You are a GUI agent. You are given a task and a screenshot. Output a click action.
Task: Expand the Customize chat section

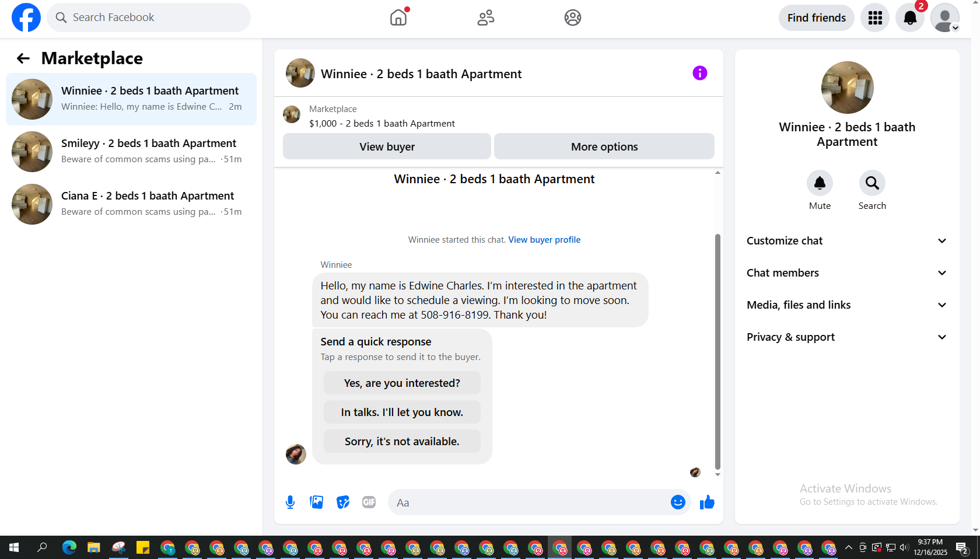847,241
